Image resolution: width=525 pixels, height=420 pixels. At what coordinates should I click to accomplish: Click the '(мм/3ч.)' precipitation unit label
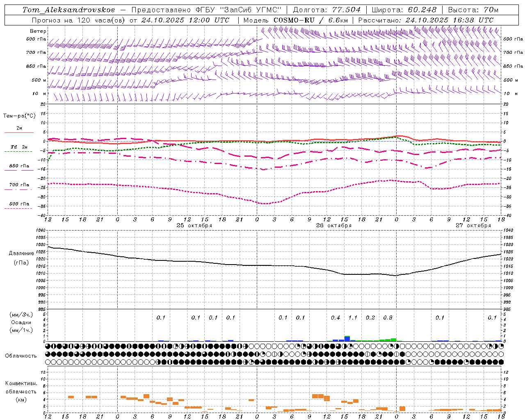[x=21, y=315]
